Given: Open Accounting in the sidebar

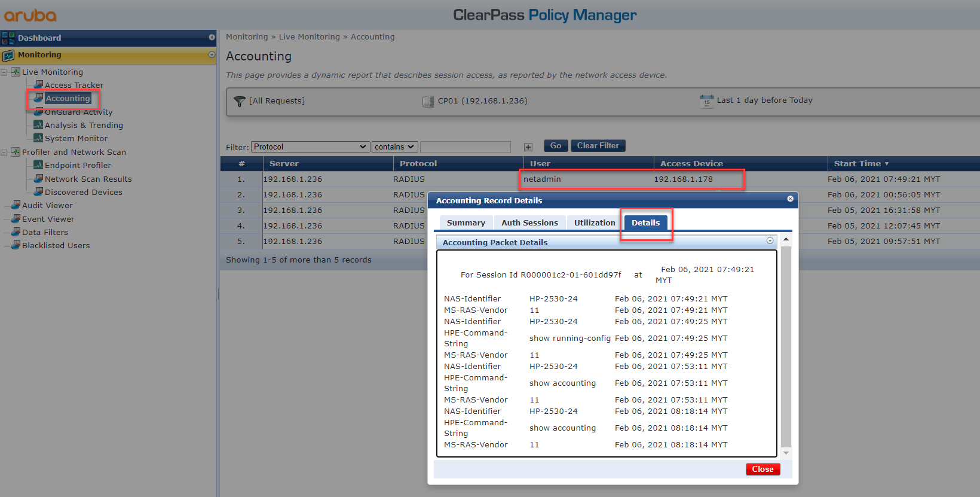Looking at the screenshot, I should (x=68, y=98).
